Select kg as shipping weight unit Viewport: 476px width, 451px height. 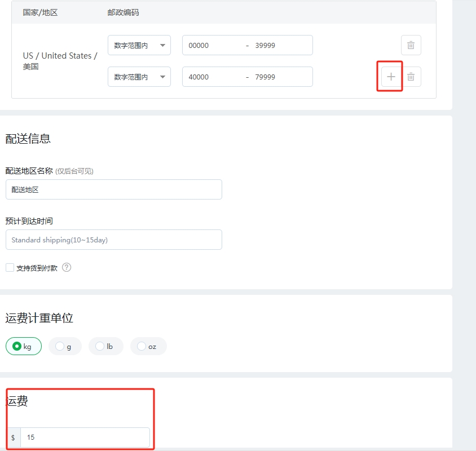[x=24, y=346]
